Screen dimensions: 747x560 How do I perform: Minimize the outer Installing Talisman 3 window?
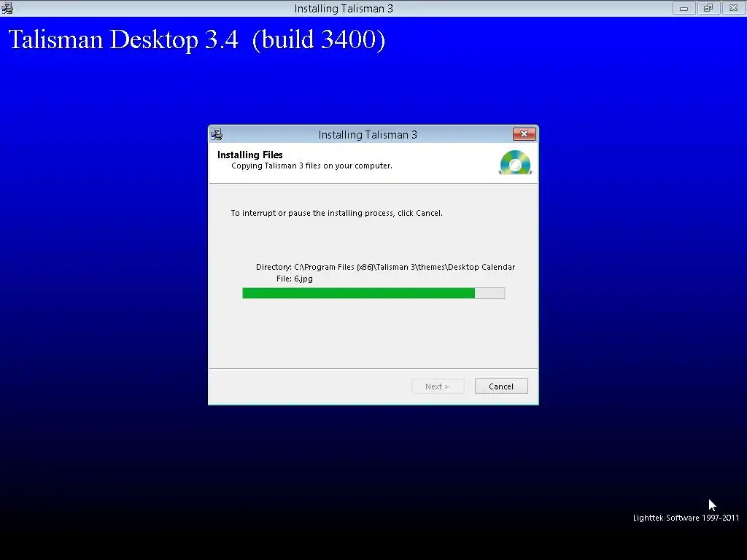[x=684, y=8]
